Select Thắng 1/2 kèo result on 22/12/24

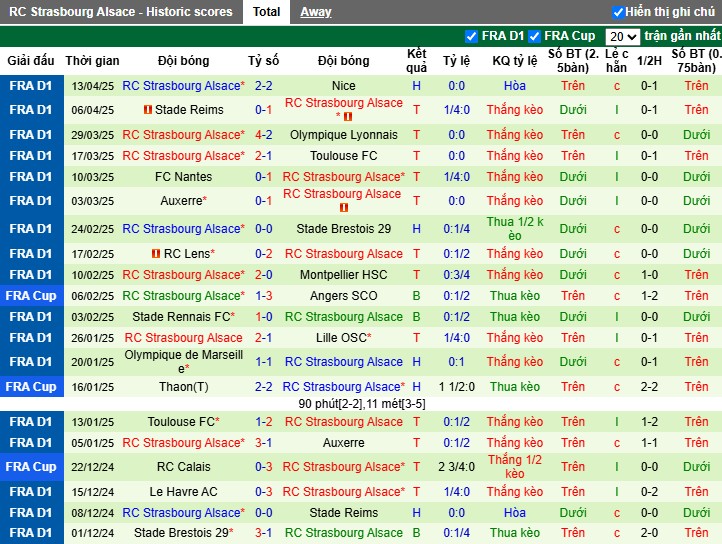[x=515, y=467]
